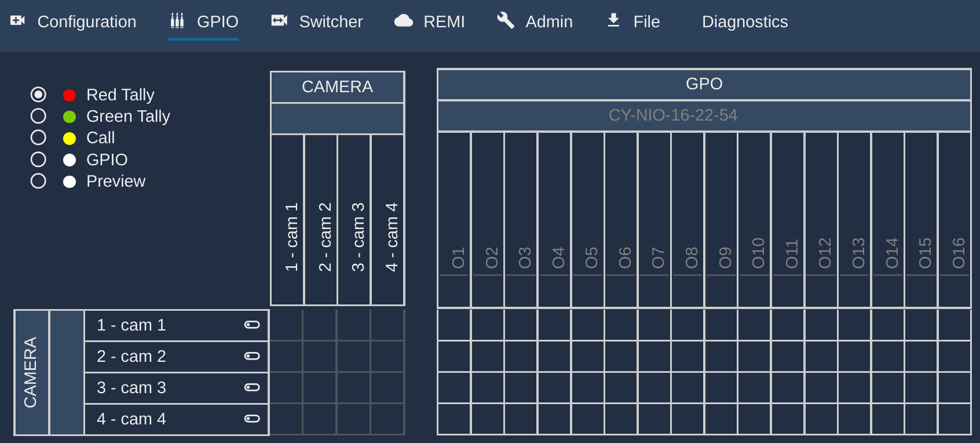The width and height of the screenshot is (980, 443).
Task: Click the vertical '1 - cam 1' column header
Action: [287, 220]
